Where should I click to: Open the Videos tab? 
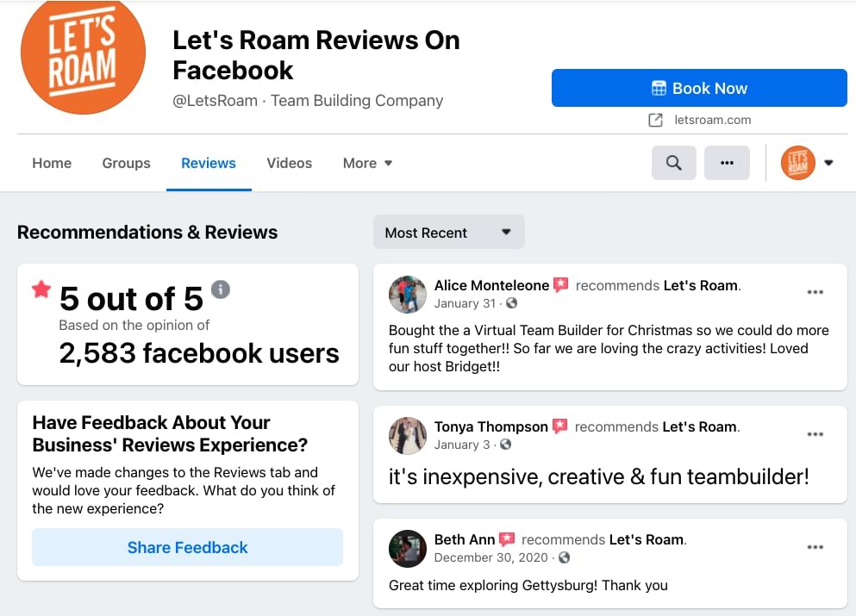click(290, 163)
